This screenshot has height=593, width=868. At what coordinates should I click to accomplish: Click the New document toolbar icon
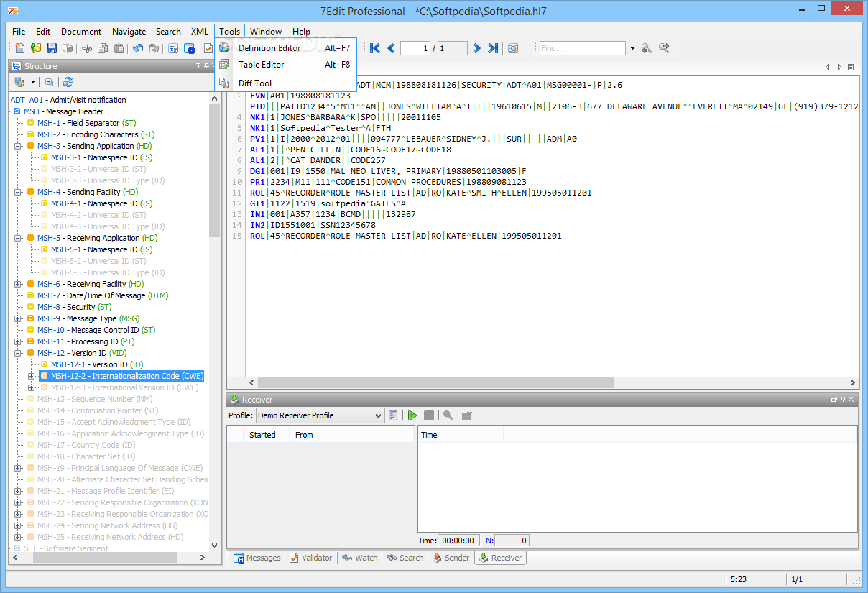20,48
